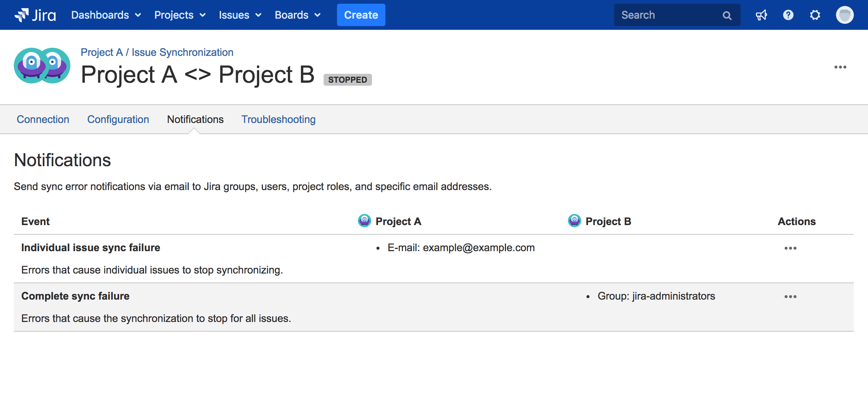Click the Jira logo in the header
This screenshot has height=417, width=868.
pos(35,15)
